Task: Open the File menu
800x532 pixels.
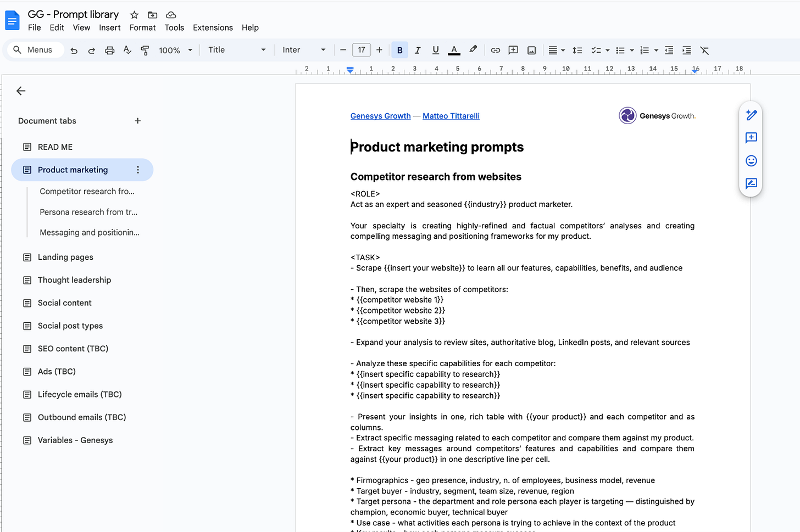Action: 34,27
